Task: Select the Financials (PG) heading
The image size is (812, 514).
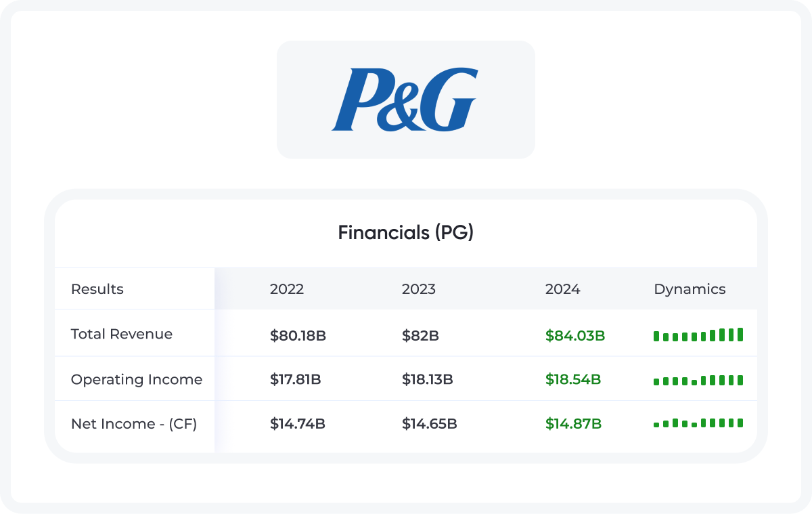Action: (x=406, y=233)
